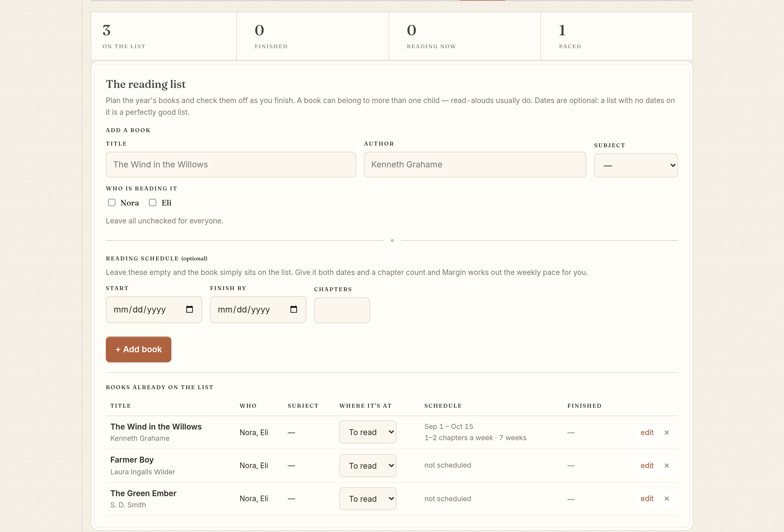The image size is (784, 532).
Task: Open the Subject dropdown
Action: 636,165
